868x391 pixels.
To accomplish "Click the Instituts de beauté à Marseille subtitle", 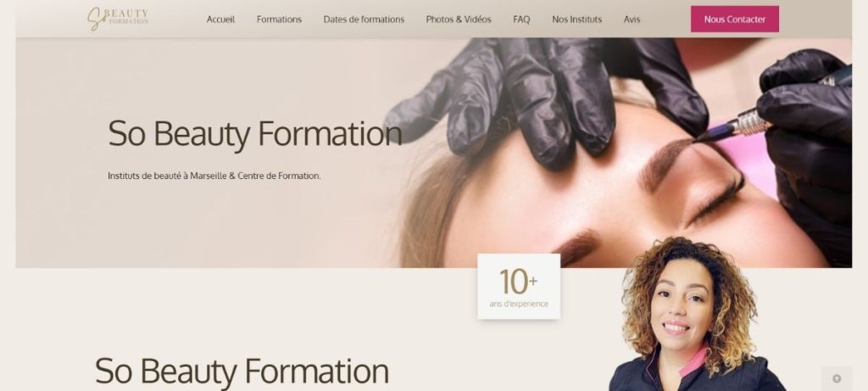I will click(x=214, y=176).
